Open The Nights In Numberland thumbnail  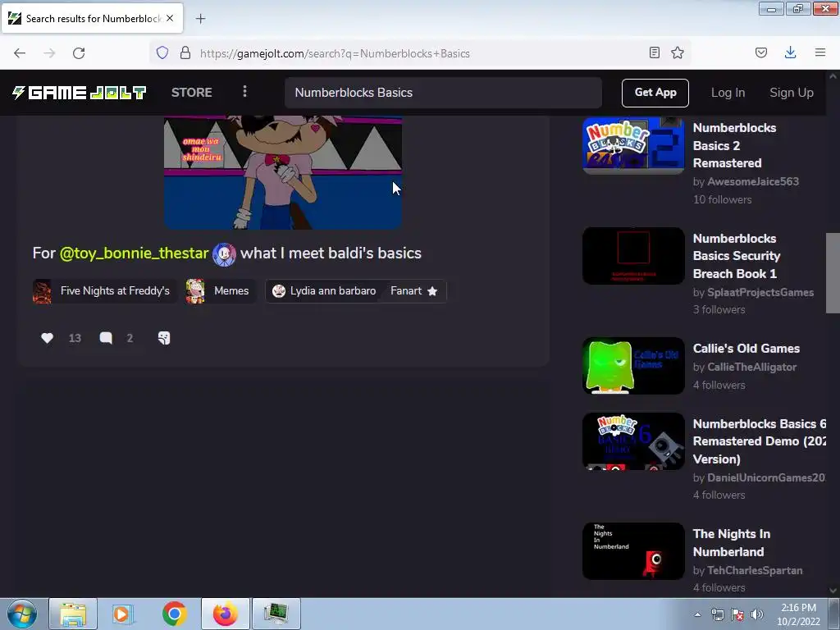point(633,551)
